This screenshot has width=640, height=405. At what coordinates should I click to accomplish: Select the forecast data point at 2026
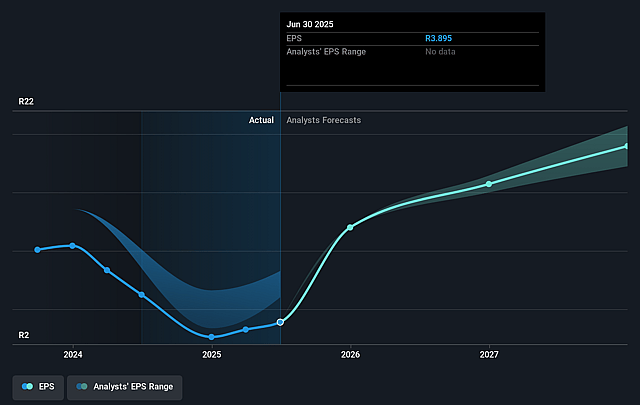350,227
